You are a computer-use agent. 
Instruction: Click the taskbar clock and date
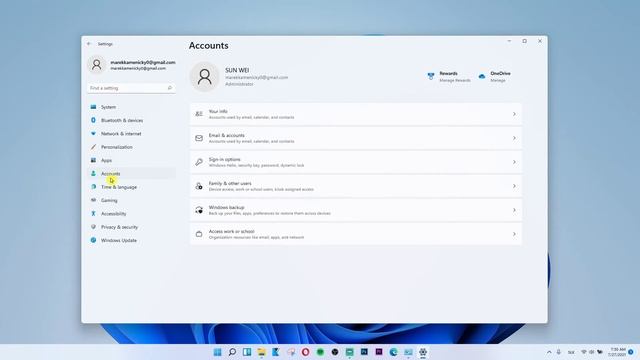click(618, 352)
